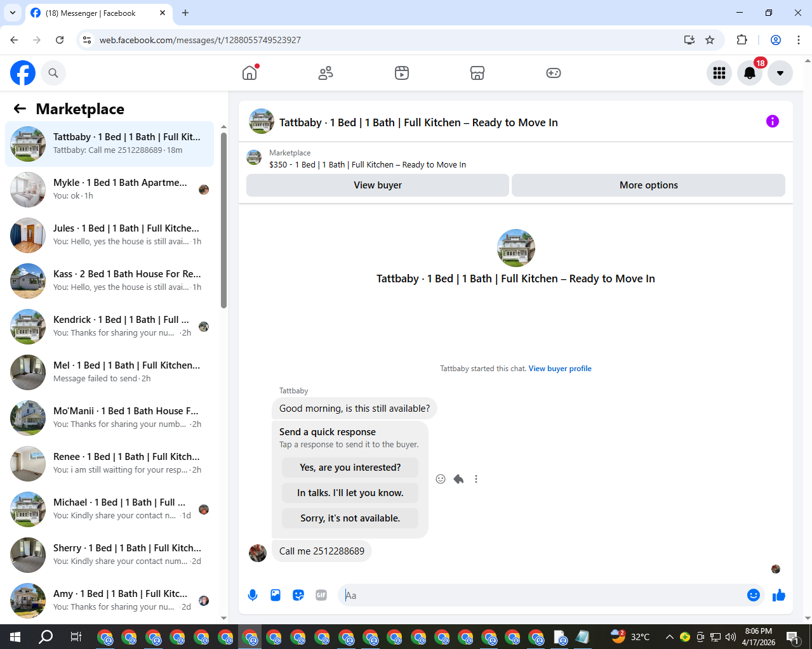React with the smiley icon beside quick responses

(x=441, y=479)
